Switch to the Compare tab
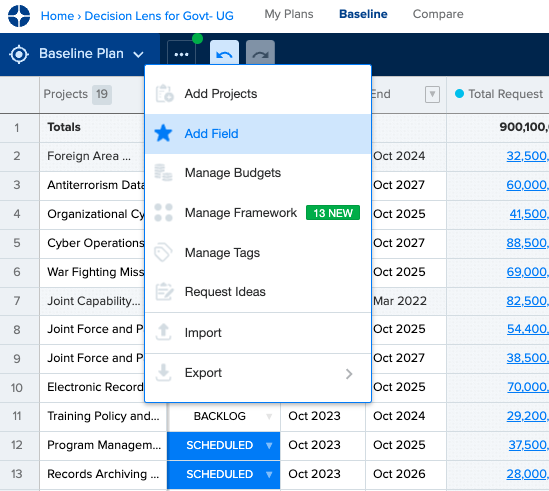The height and width of the screenshot is (491, 549). 438,14
